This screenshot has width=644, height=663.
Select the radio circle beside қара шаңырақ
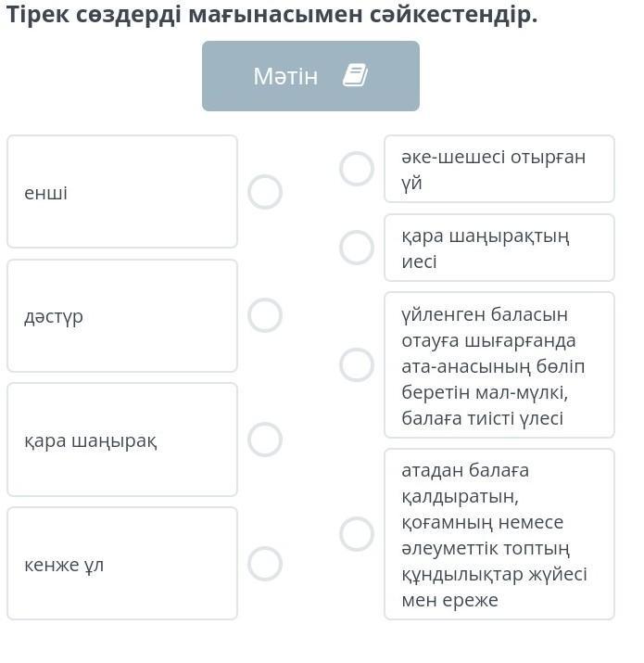tap(265, 440)
